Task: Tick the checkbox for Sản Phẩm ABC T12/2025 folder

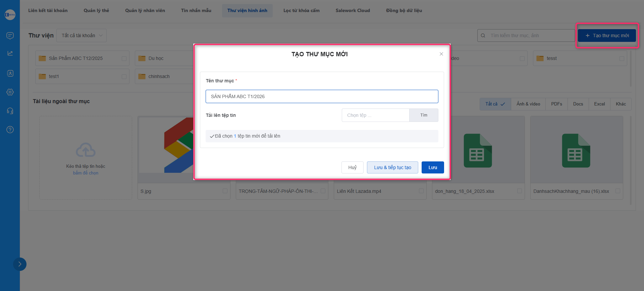Action: click(124, 59)
